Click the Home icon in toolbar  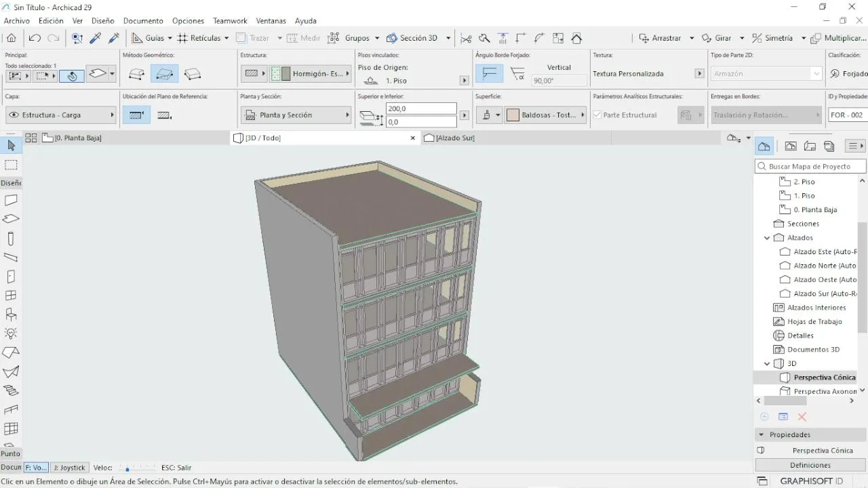coord(12,38)
